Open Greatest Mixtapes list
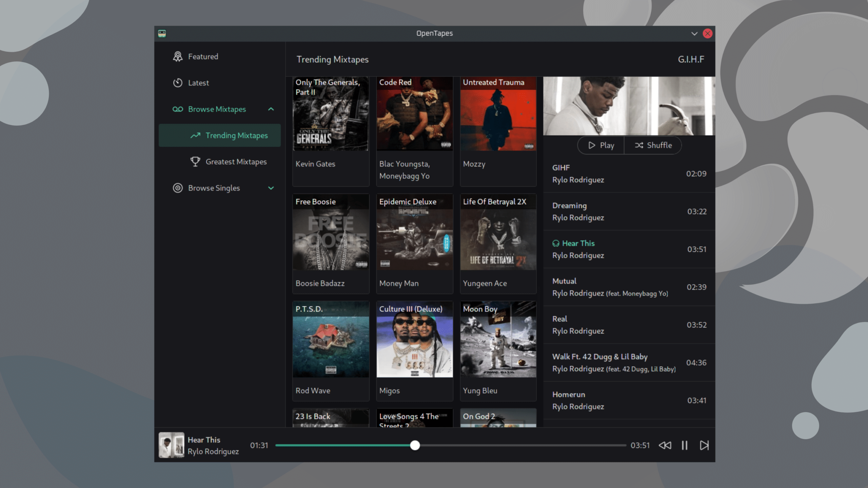Screen dimensions: 868x488 (x=220, y=162)
